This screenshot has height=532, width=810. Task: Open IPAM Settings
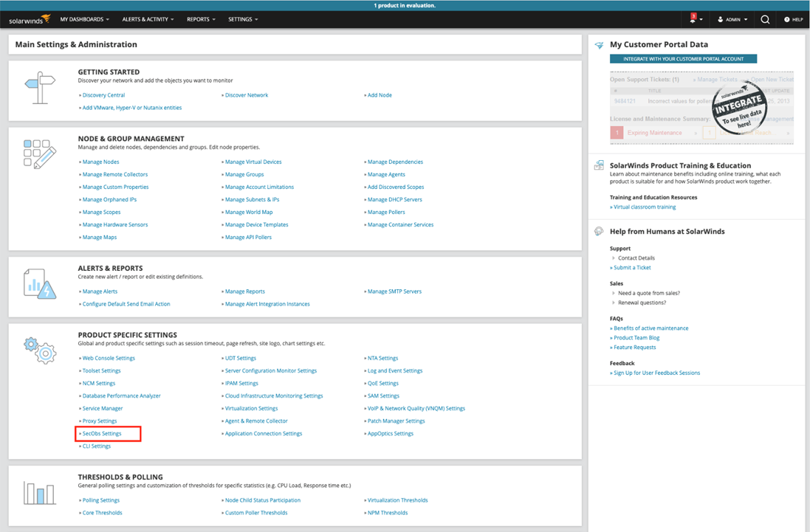point(241,384)
